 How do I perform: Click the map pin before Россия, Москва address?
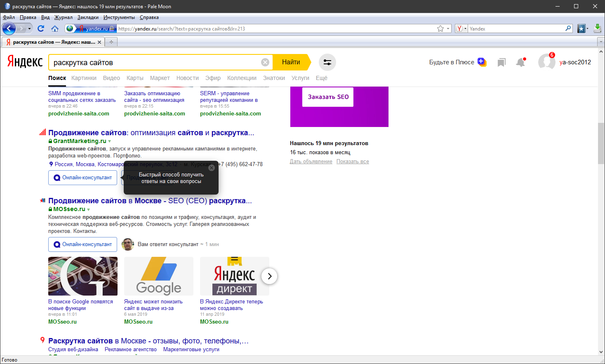point(51,164)
